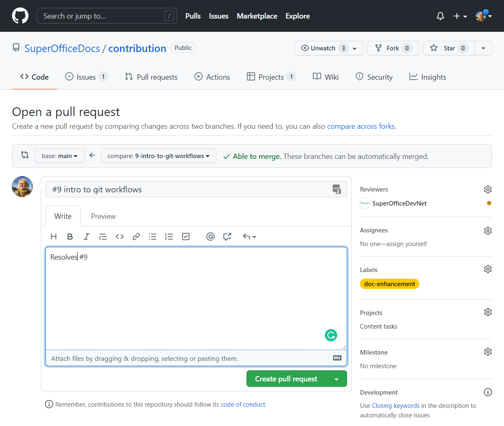Open Grammarly icon in the comment box
This screenshot has width=504, height=426.
[x=331, y=335]
